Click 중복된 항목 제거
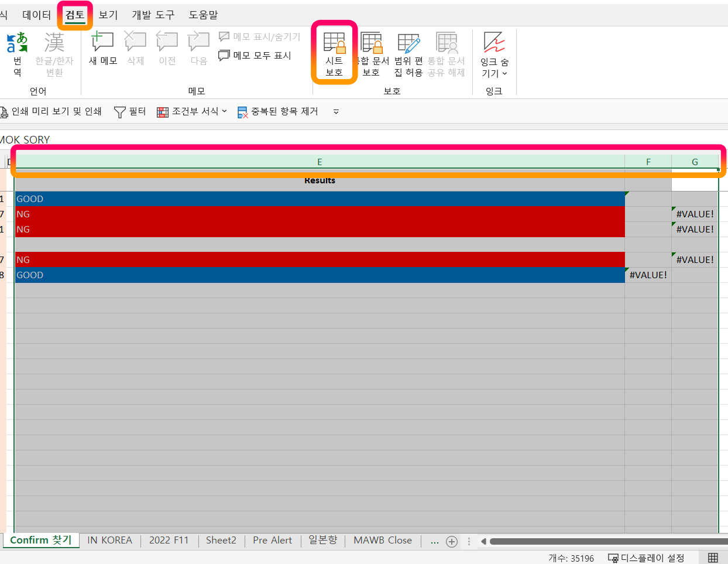Viewport: 728px width, 564px height. pos(278,111)
